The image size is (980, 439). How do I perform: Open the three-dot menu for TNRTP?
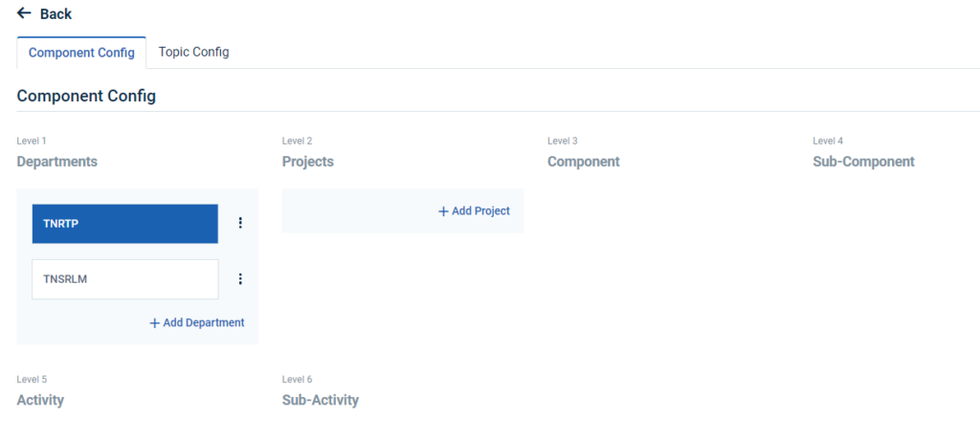coord(240,223)
